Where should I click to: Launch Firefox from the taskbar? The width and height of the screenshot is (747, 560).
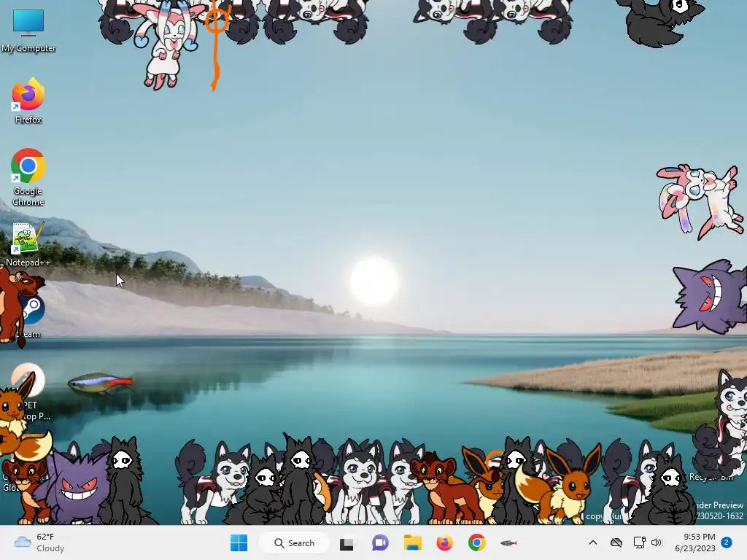[x=444, y=542]
